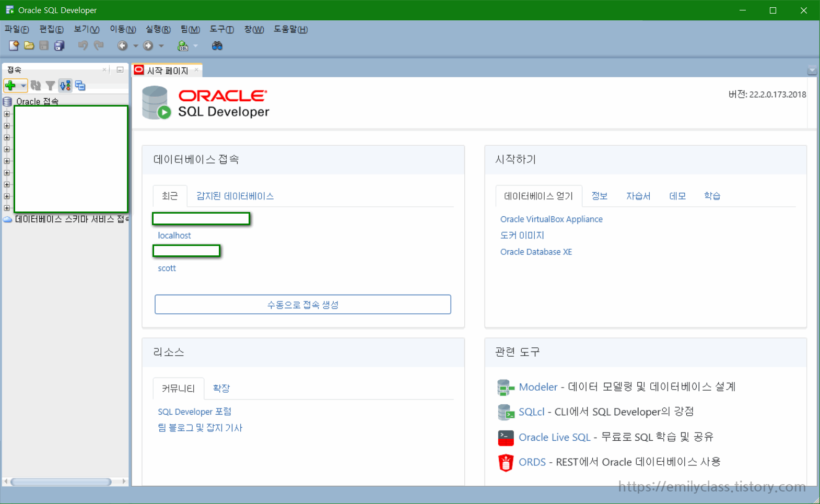The image size is (820, 504).
Task: Open the Forward history dropdown arrow
Action: point(161,46)
